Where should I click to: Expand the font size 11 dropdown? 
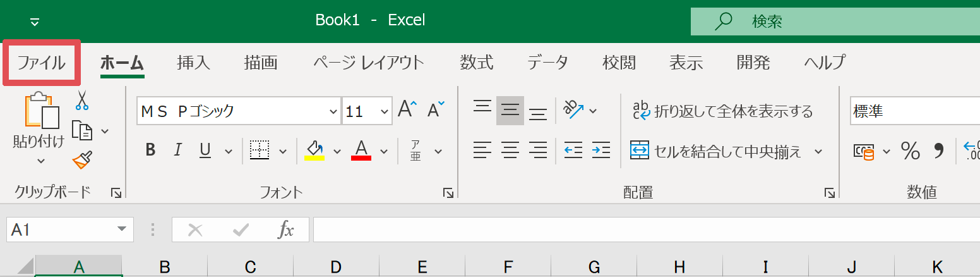coord(385,112)
